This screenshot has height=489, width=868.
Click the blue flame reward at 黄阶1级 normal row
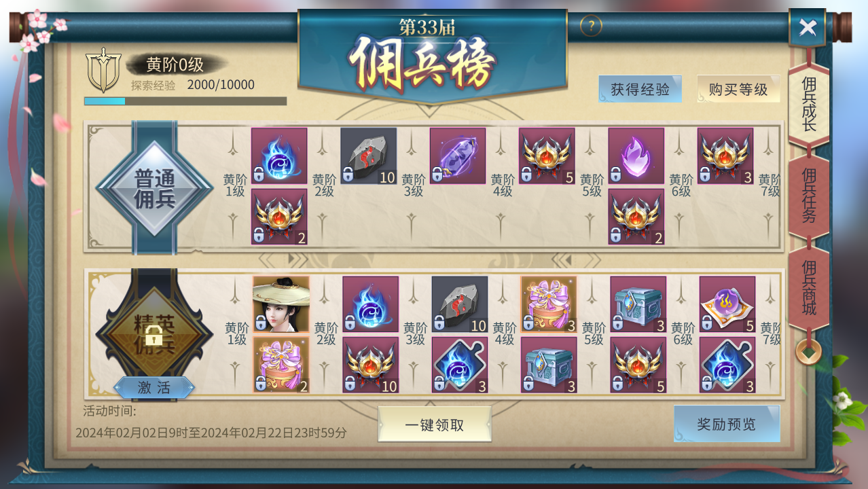(x=279, y=156)
